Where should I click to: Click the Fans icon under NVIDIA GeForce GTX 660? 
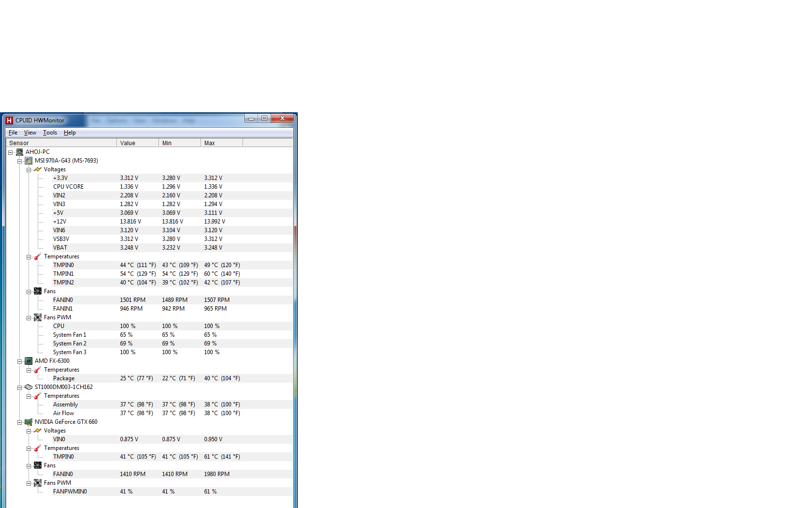tap(38, 465)
